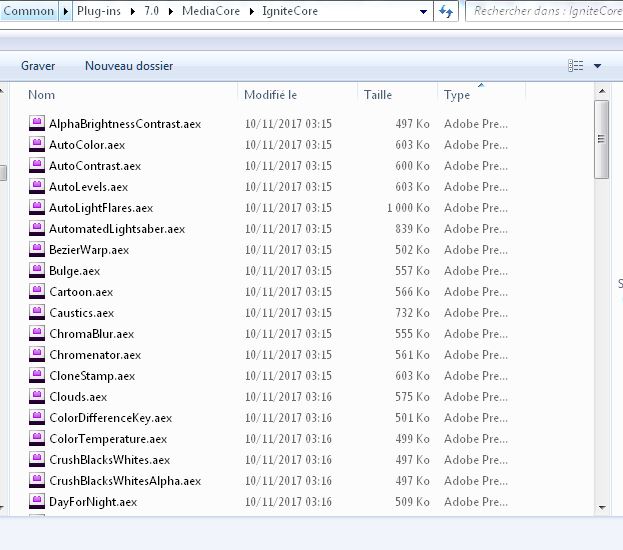Expand the MediaCore breadcrumb arrow
This screenshot has height=550, width=623.
[252, 11]
